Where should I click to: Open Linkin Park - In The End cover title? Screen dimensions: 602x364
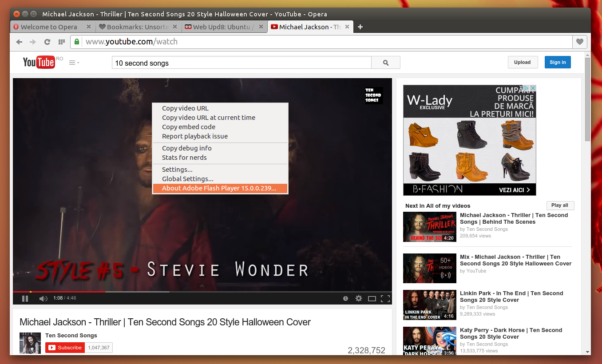coord(511,297)
